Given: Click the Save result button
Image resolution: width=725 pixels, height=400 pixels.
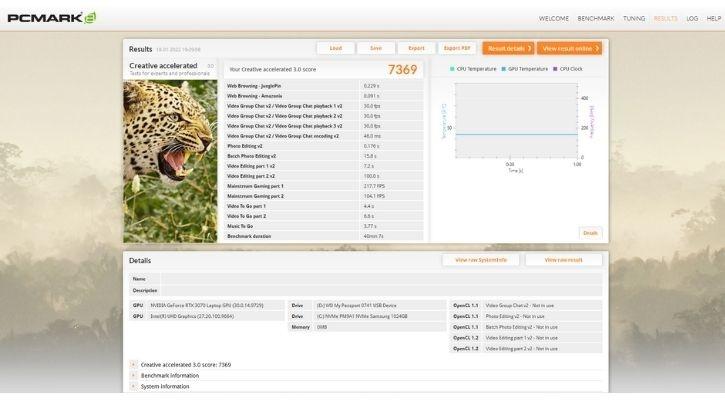Looking at the screenshot, I should click(375, 48).
